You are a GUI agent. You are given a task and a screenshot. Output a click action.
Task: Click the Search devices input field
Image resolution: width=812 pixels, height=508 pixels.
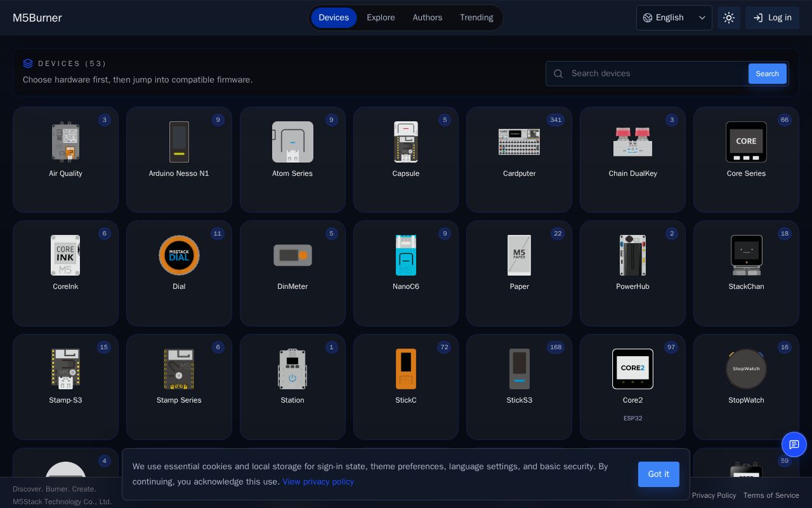[x=657, y=74]
